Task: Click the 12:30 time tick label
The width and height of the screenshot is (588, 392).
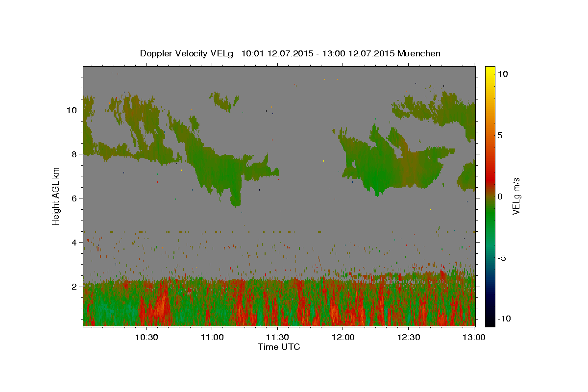Action: click(x=409, y=338)
